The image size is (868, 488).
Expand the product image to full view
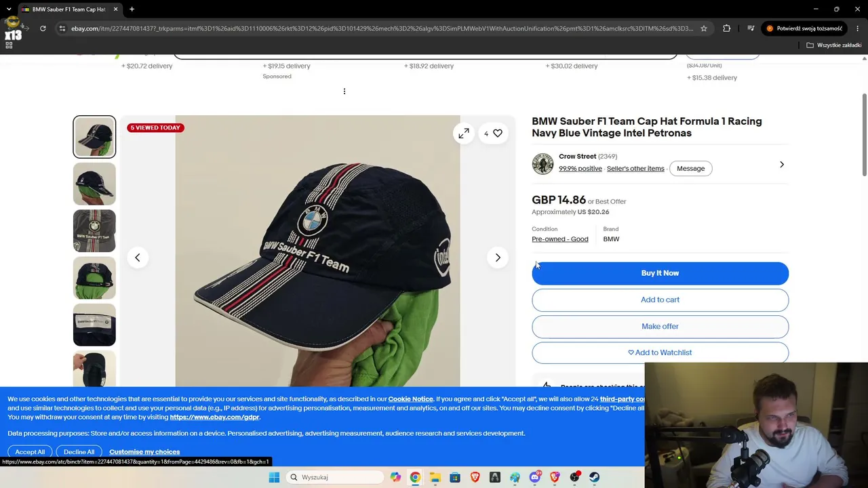tap(464, 134)
